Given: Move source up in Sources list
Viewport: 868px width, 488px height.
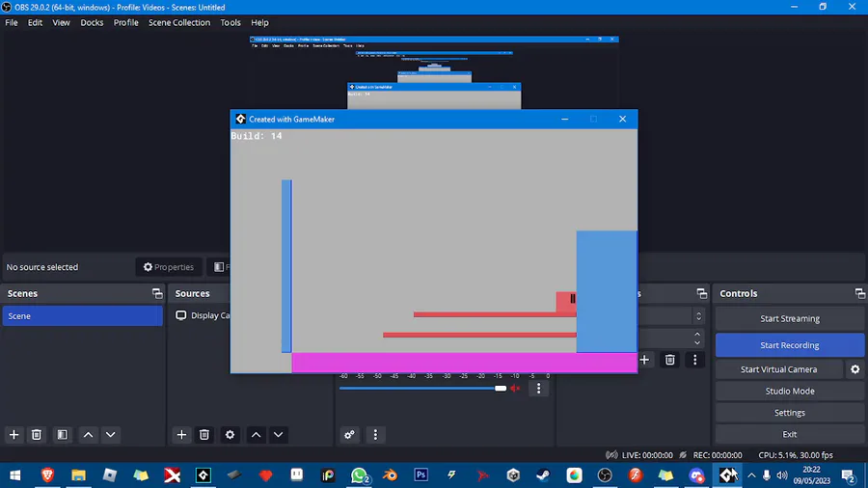Looking at the screenshot, I should pos(256,435).
